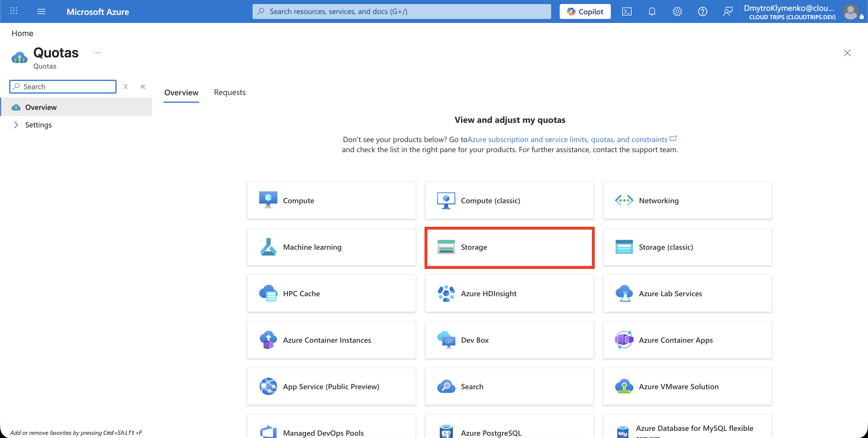Open the notifications bell
This screenshot has width=868, height=438.
[652, 11]
